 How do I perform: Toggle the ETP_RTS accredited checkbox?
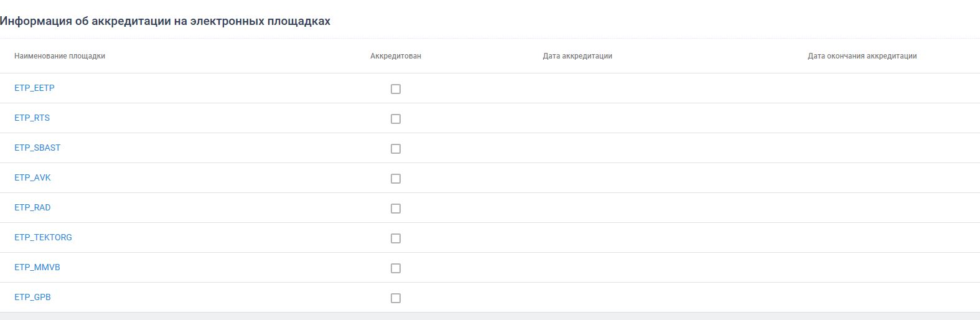396,119
